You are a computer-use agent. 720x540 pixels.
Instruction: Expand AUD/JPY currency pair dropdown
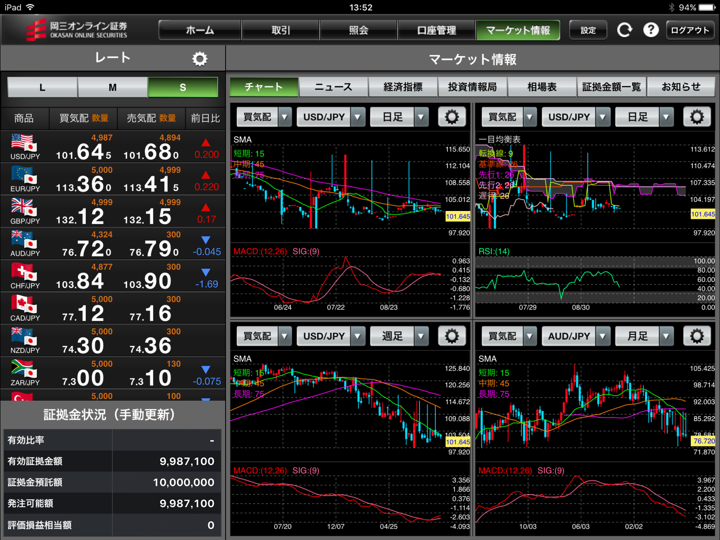point(574,337)
